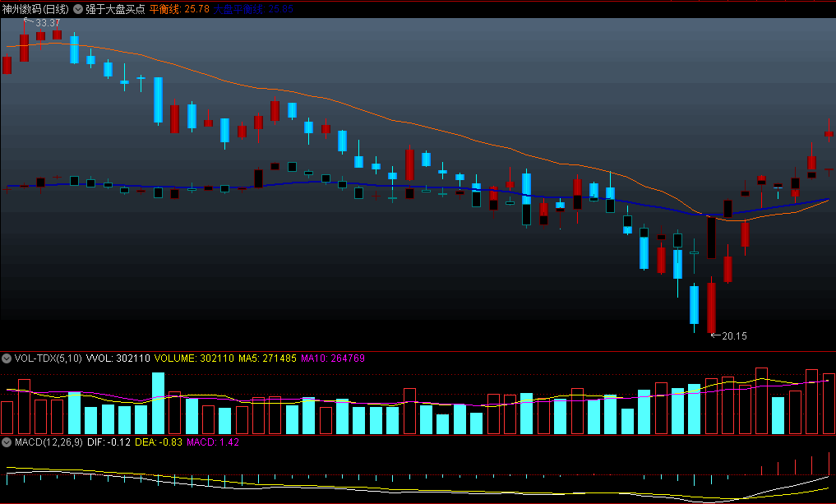Screen dimensions: 836x504
Task: Click the DIF: -0.12 value
Action: pyautogui.click(x=109, y=442)
